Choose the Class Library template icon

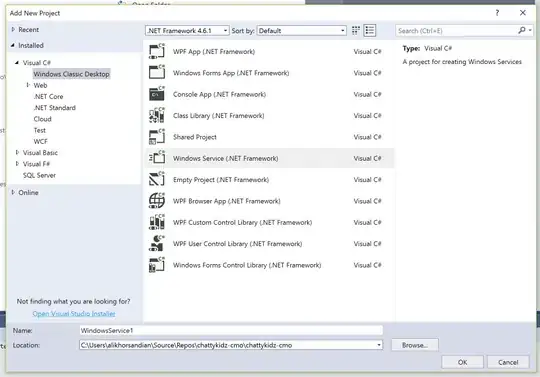click(157, 116)
